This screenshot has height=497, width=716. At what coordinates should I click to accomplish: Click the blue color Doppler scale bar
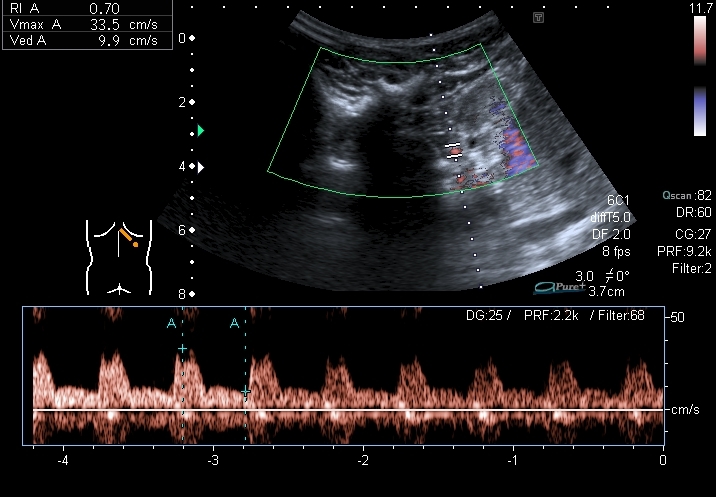[699, 110]
